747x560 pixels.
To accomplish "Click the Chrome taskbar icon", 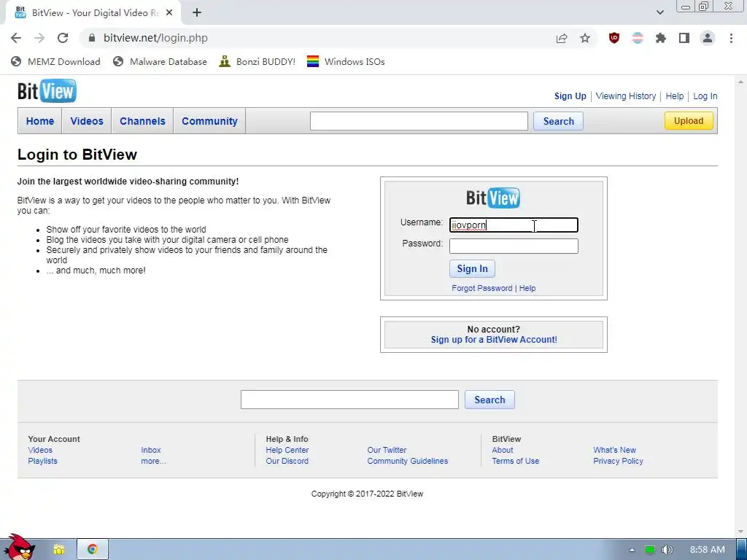I will tap(93, 550).
